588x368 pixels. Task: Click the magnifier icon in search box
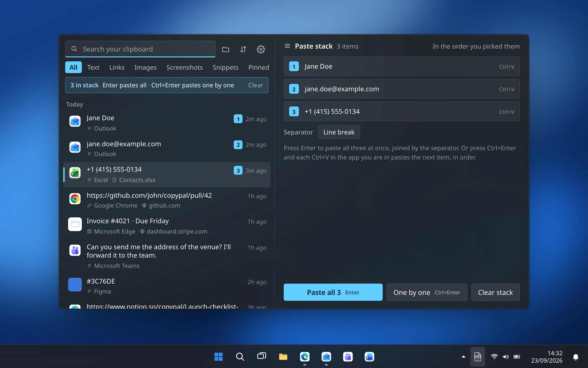(x=74, y=49)
